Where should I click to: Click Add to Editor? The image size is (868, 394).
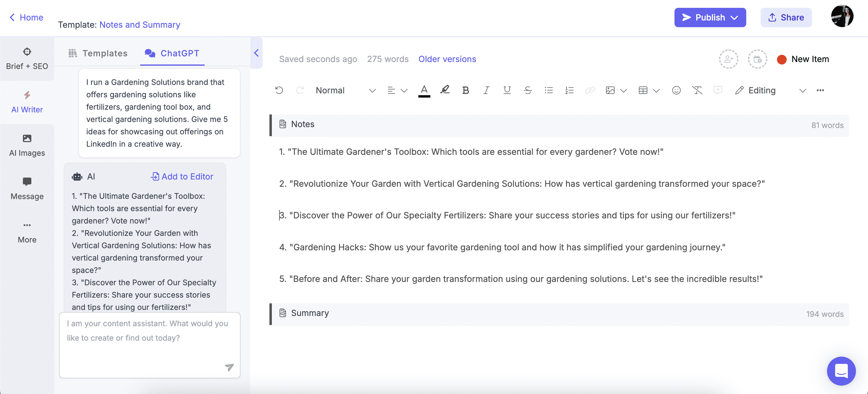182,177
